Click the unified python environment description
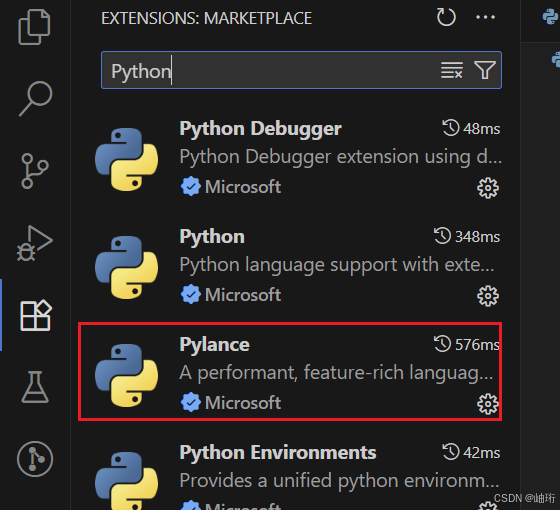This screenshot has width=560, height=510. click(340, 481)
